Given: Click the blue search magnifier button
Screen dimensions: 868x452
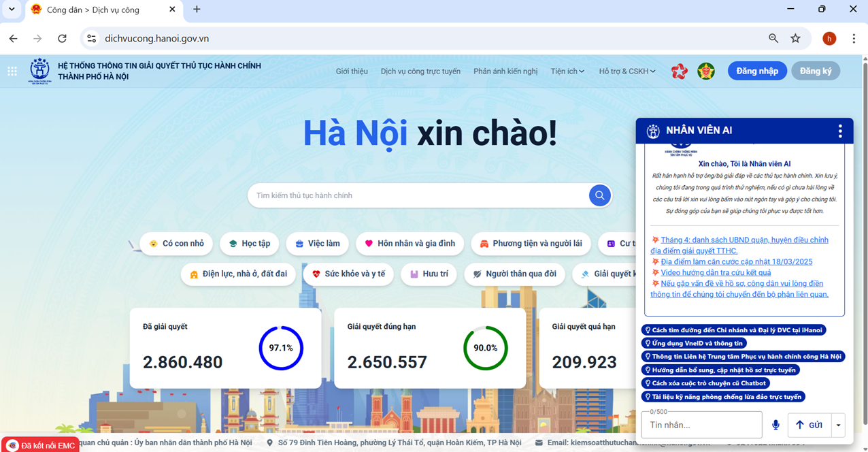Looking at the screenshot, I should click(x=599, y=195).
